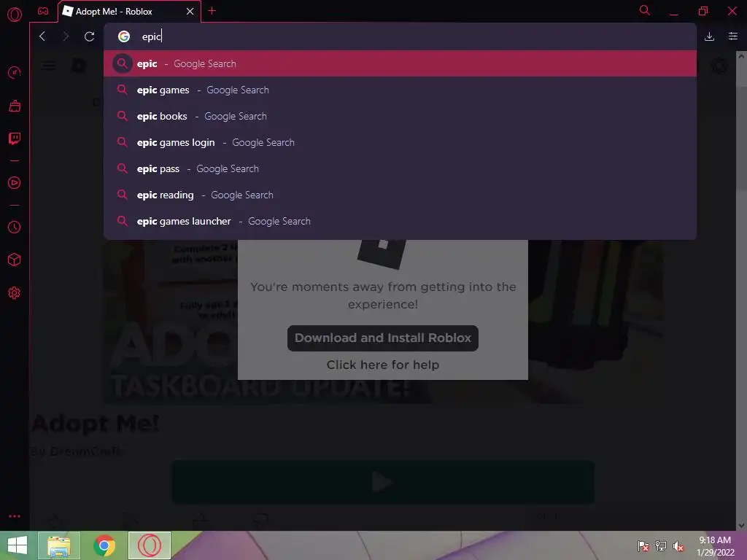747x560 pixels.
Task: Open GX Corner gamepad icon
Action: point(43,11)
